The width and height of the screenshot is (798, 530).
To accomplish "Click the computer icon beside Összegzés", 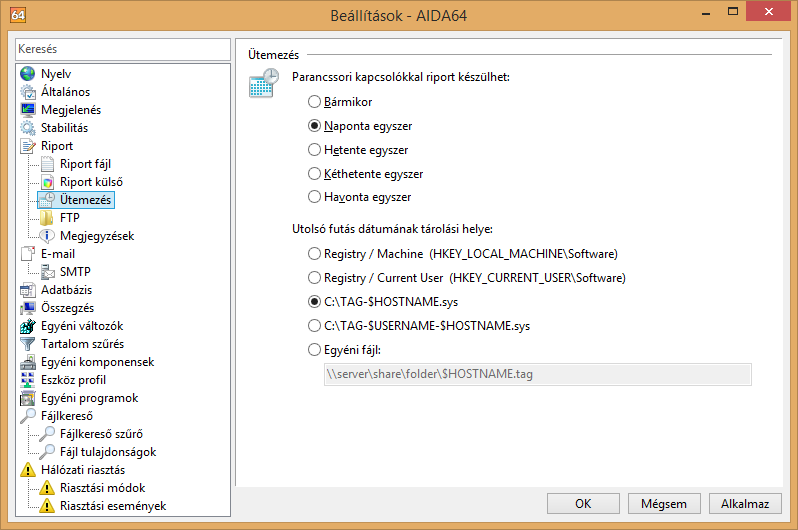I will (27, 308).
